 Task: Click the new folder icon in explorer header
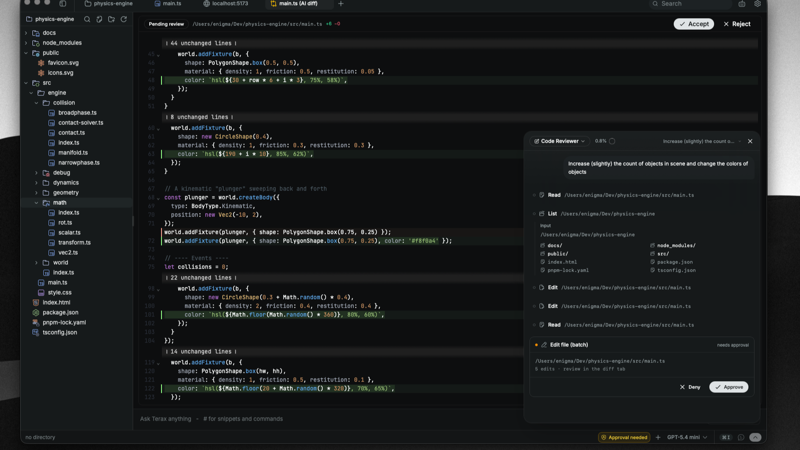(111, 19)
